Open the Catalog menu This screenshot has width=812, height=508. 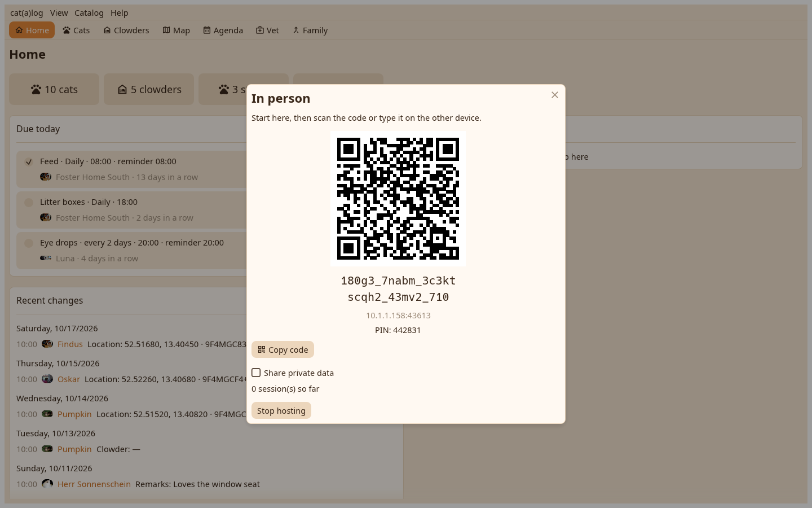point(89,12)
